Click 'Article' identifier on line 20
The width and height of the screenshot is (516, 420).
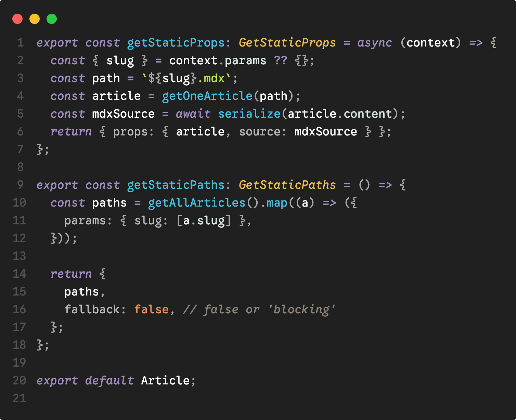165,381
